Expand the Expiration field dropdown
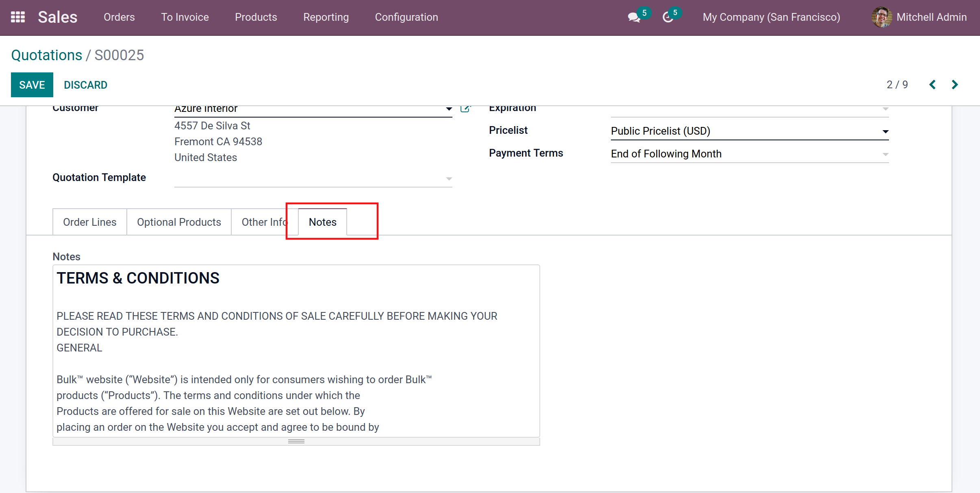Image resolution: width=980 pixels, height=493 pixels. pyautogui.click(x=885, y=109)
